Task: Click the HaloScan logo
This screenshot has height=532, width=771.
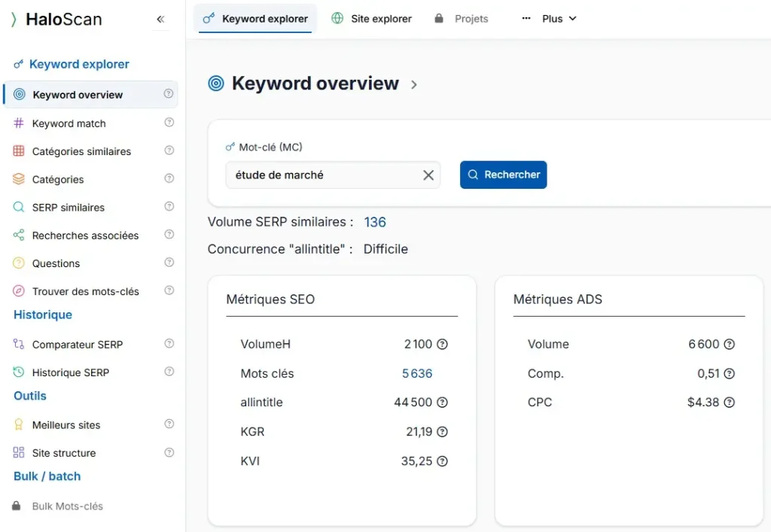Action: pos(56,19)
